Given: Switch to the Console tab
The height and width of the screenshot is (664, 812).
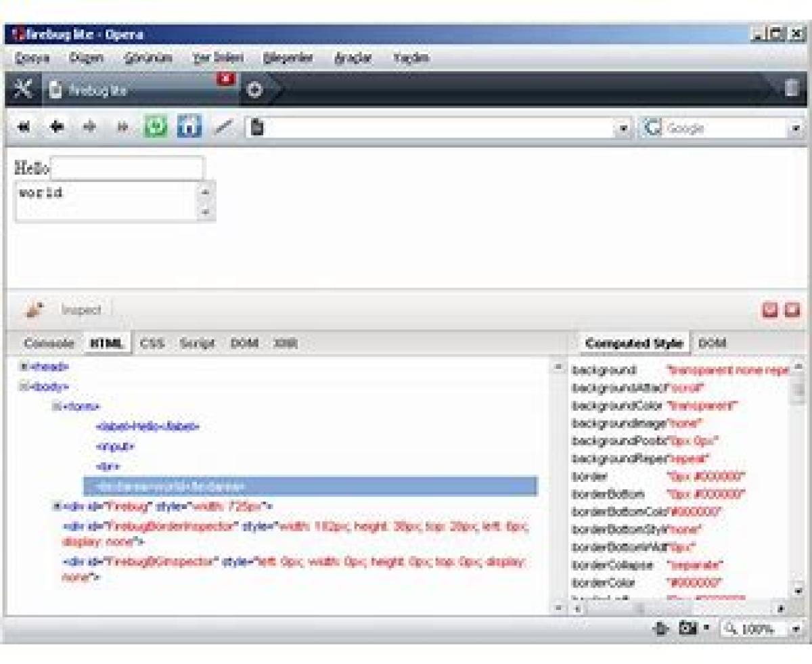Looking at the screenshot, I should [49, 343].
